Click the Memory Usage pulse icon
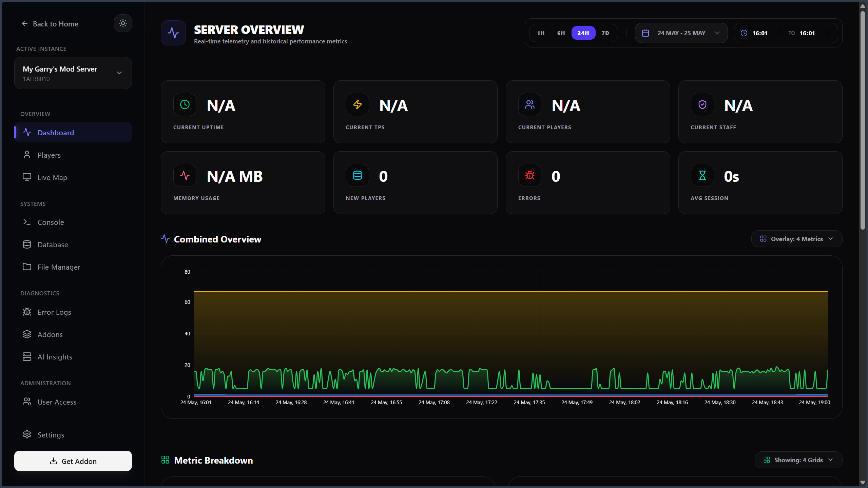Image resolution: width=868 pixels, height=488 pixels. [185, 175]
